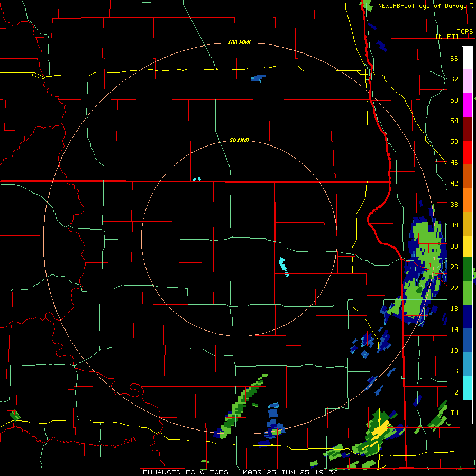Select the dark red maroon legend band
Viewport: 476px width, 476px height.
467,129
